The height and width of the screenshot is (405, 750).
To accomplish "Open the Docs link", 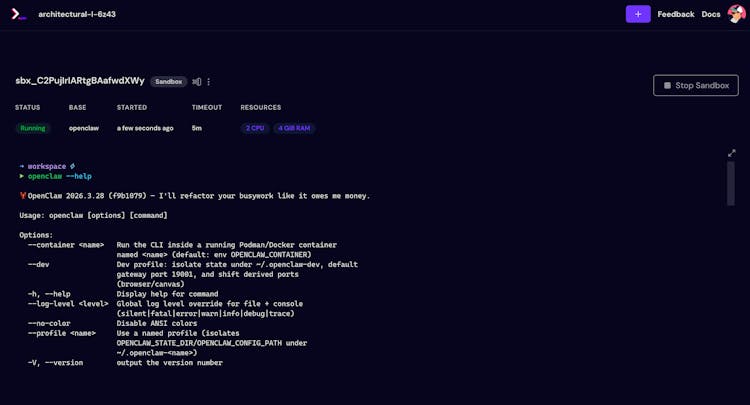I will 711,14.
